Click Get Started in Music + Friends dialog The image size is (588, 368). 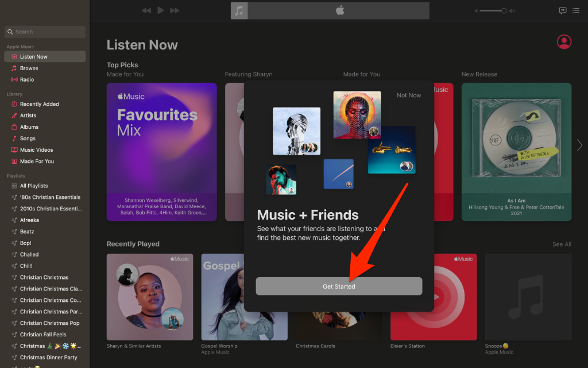pos(339,286)
